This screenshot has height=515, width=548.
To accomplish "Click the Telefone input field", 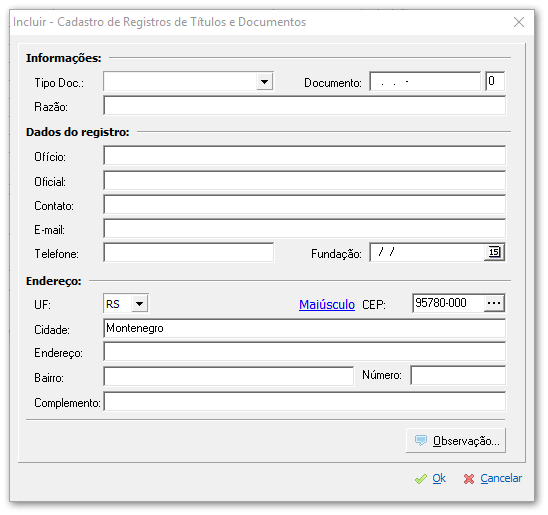I will (189, 253).
